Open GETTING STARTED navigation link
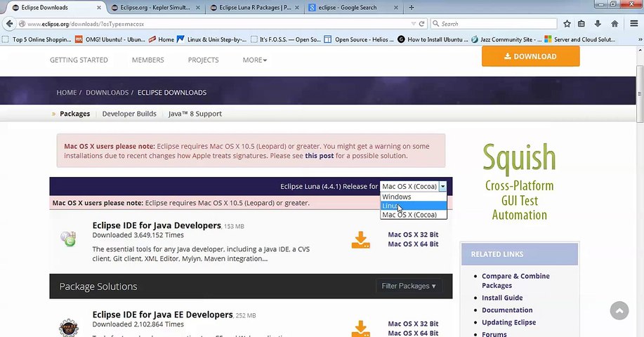Viewport: 644px width, 337px height. tap(79, 60)
